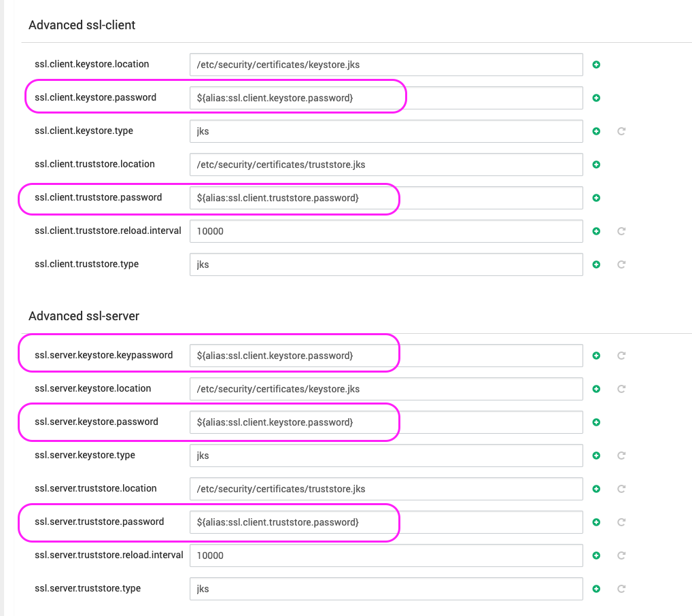Click green plus icon beside ssl.client.truststore.location
Screen dimensions: 692x616
pyautogui.click(x=596, y=165)
